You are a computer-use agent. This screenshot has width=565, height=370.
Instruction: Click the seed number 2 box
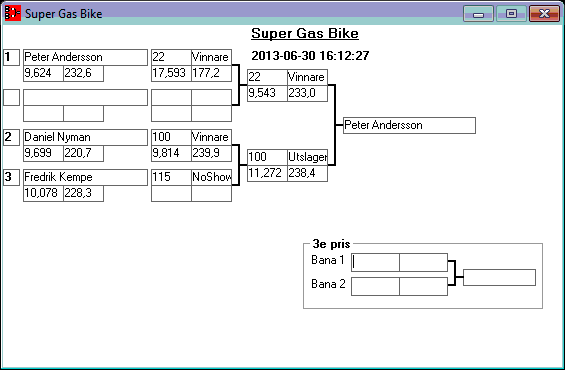click(12, 137)
